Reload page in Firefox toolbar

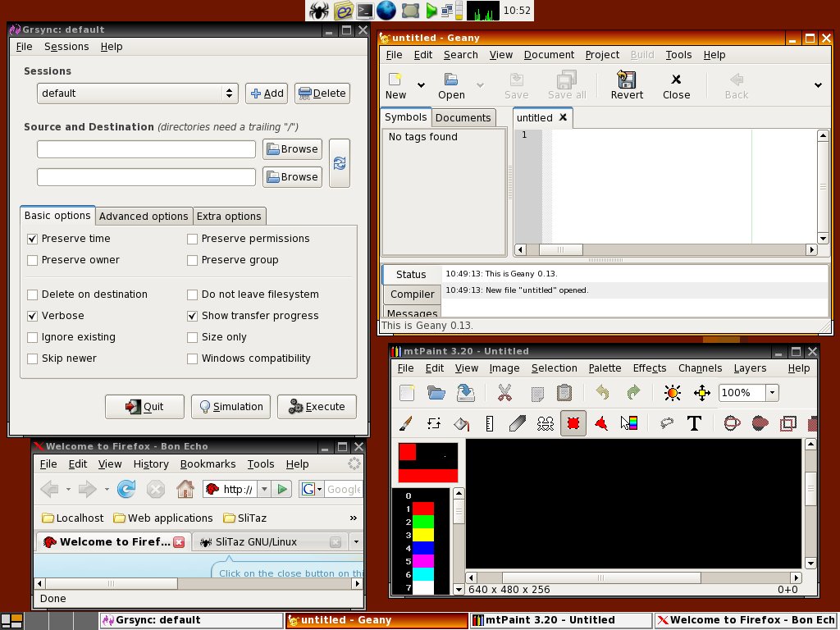point(126,489)
